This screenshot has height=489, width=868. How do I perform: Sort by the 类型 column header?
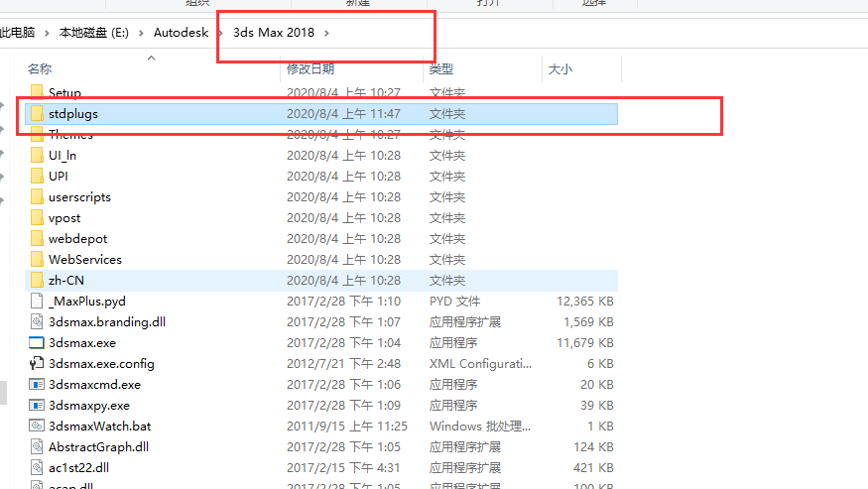point(441,69)
